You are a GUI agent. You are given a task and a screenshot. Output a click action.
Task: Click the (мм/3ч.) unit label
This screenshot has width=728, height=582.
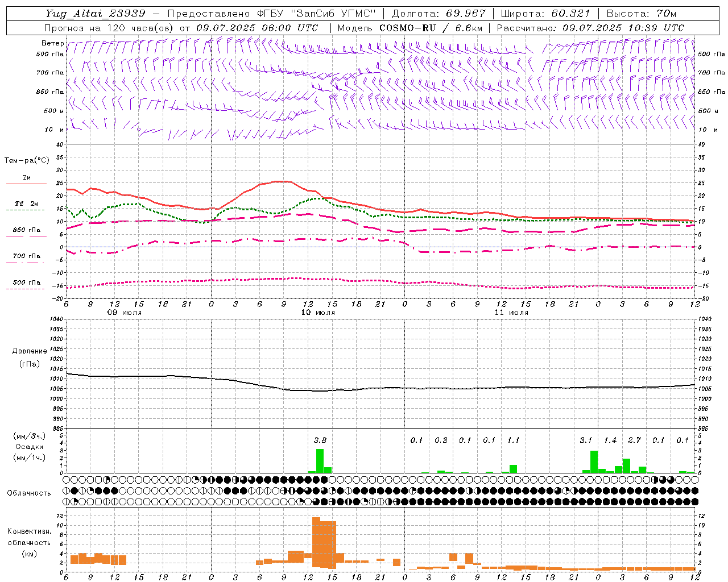tap(28, 436)
